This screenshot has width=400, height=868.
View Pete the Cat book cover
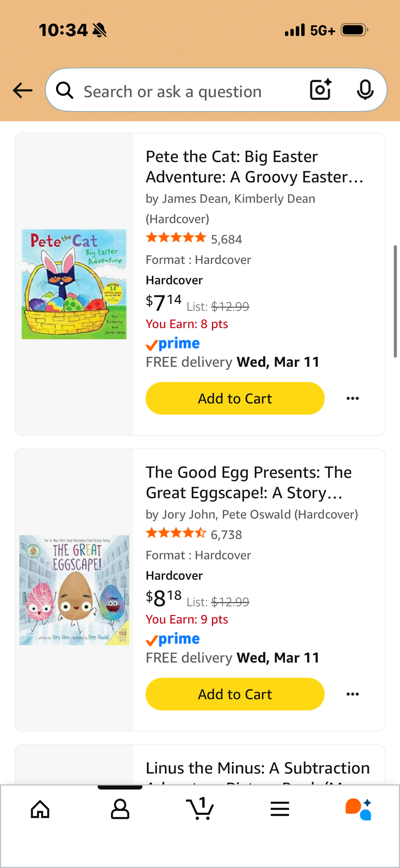tap(74, 284)
